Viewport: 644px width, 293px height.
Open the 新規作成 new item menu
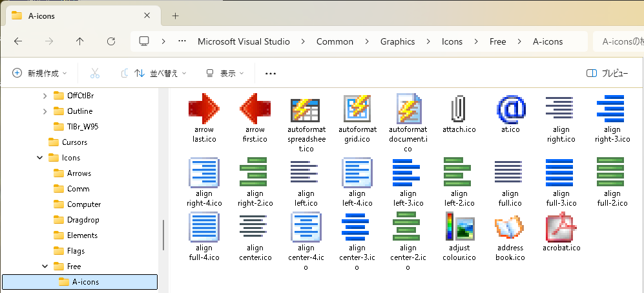point(40,74)
